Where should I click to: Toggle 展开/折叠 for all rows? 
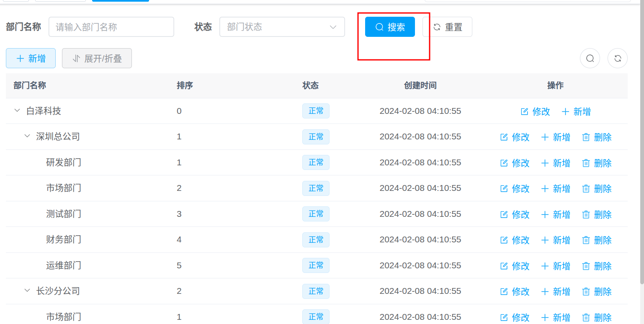pyautogui.click(x=97, y=59)
